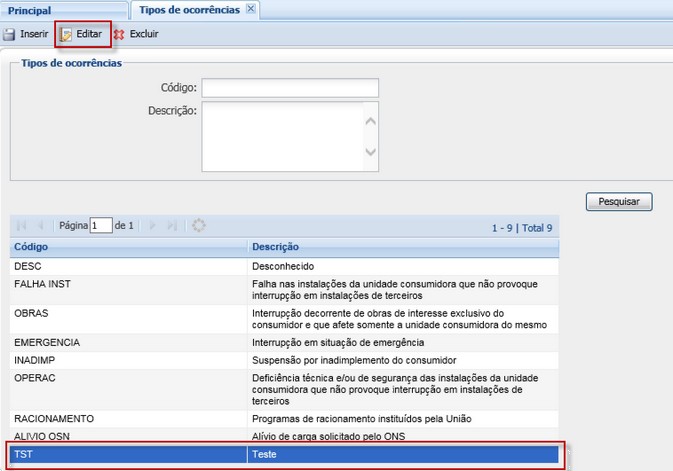Click inside the Descrição text area
This screenshot has height=471, width=673.
coord(280,131)
